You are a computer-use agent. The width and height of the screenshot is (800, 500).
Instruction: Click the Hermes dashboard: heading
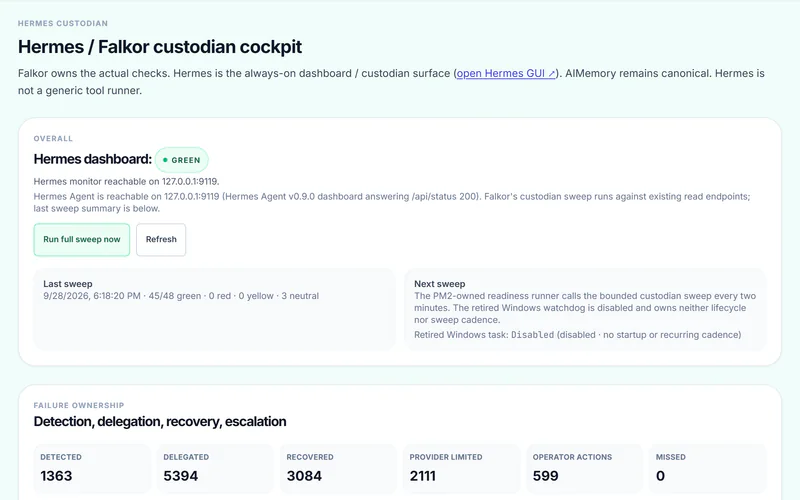(92, 159)
